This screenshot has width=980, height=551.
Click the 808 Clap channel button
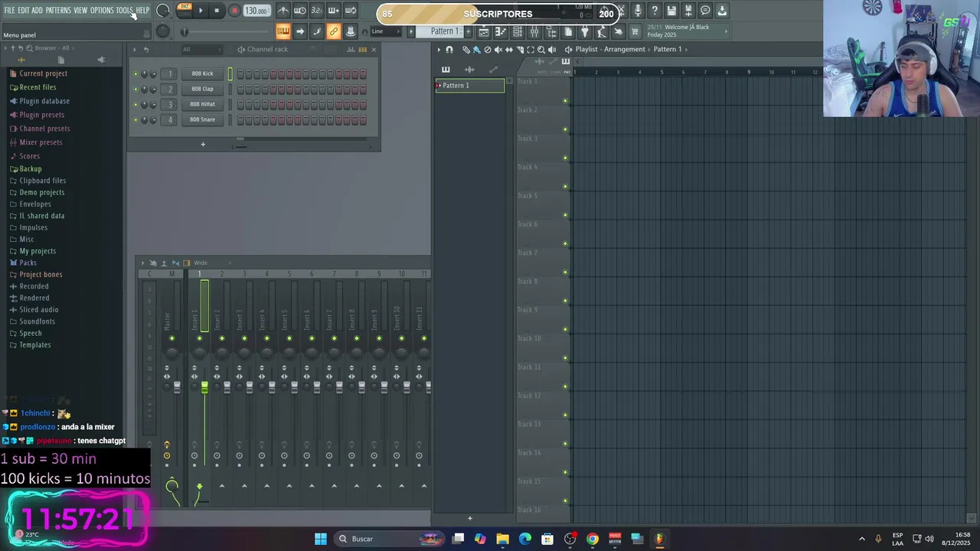tap(203, 89)
